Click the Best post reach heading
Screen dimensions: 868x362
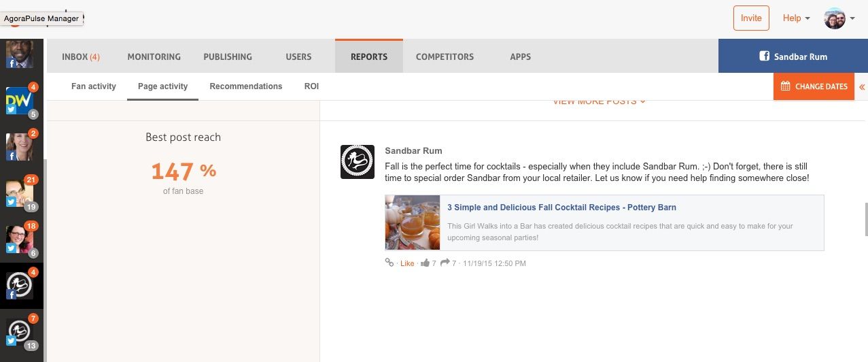(184, 137)
